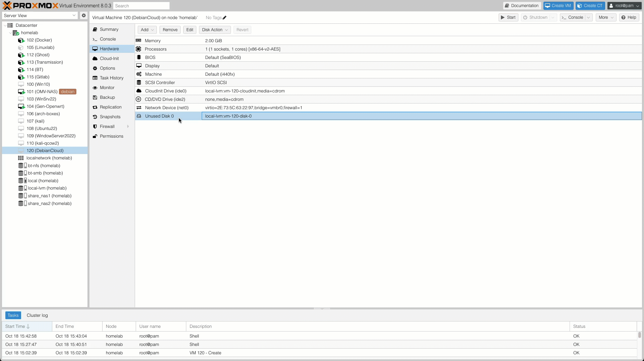644x361 pixels.
Task: Click the debian tag on OMV-NAS
Action: (x=68, y=92)
